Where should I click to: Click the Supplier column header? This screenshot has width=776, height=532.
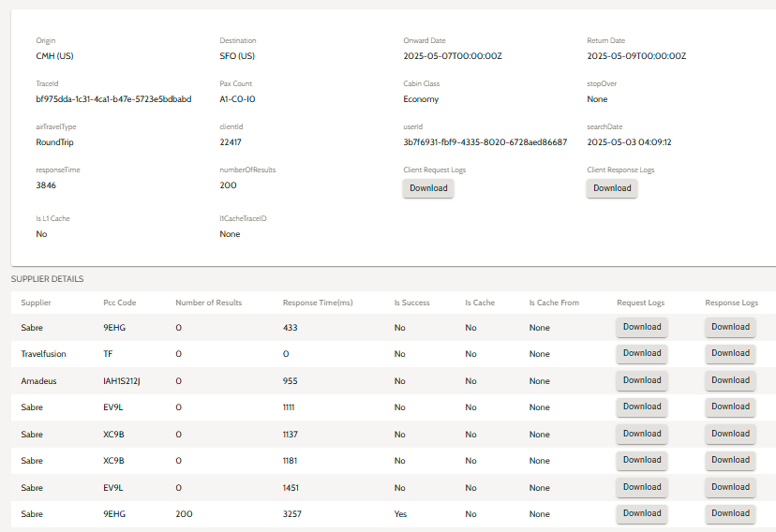(x=36, y=303)
